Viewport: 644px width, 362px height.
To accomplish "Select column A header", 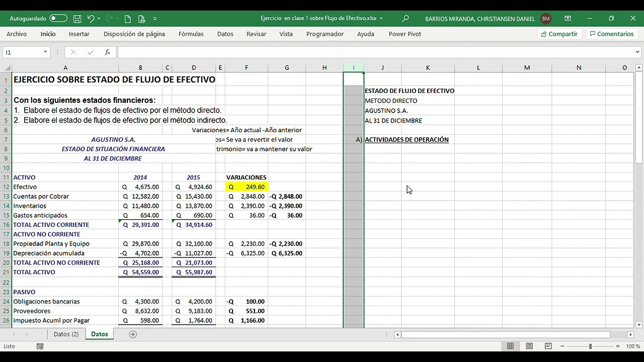I will (x=65, y=68).
